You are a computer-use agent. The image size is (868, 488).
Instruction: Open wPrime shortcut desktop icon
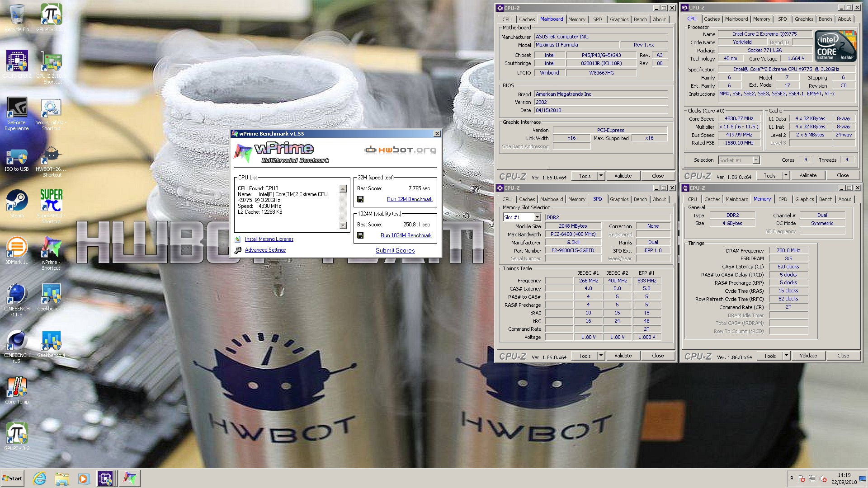click(51, 253)
